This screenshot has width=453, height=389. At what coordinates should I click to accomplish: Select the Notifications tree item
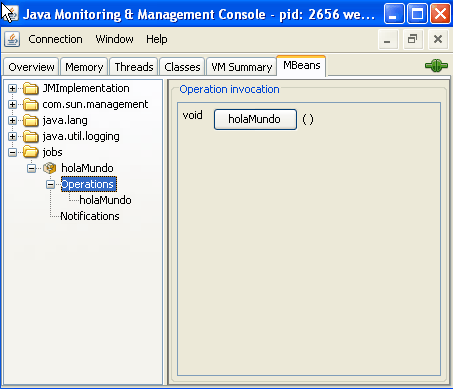[90, 216]
